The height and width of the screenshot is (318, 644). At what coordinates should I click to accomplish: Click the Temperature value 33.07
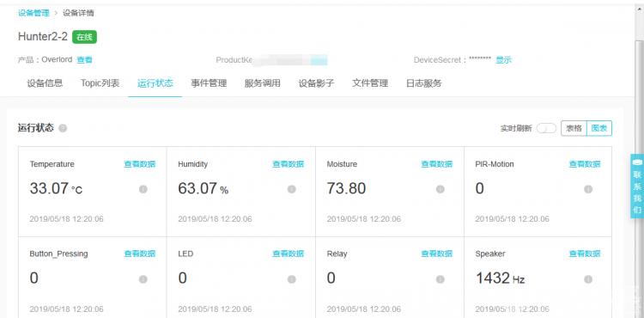pyautogui.click(x=49, y=188)
